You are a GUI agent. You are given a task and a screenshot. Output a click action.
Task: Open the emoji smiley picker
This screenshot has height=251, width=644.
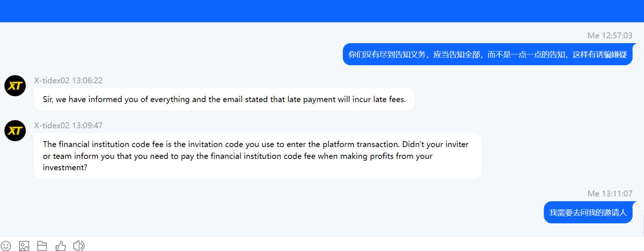click(x=6, y=246)
